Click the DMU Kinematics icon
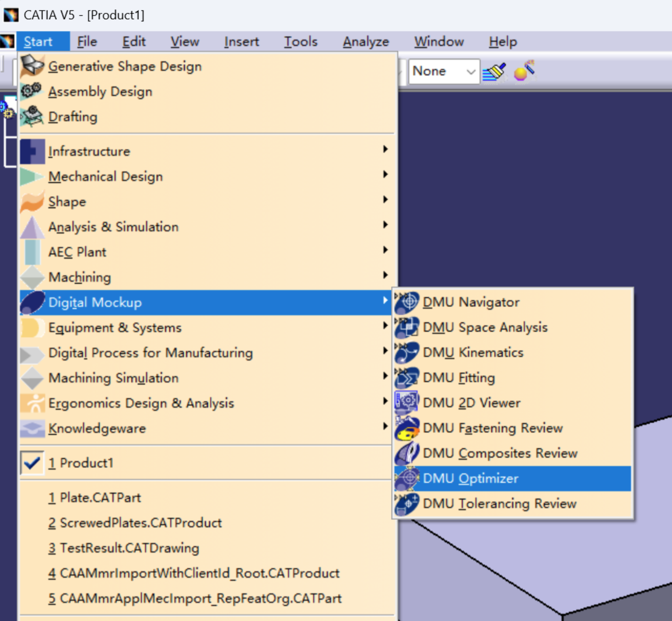The width and height of the screenshot is (672, 621). (x=406, y=352)
